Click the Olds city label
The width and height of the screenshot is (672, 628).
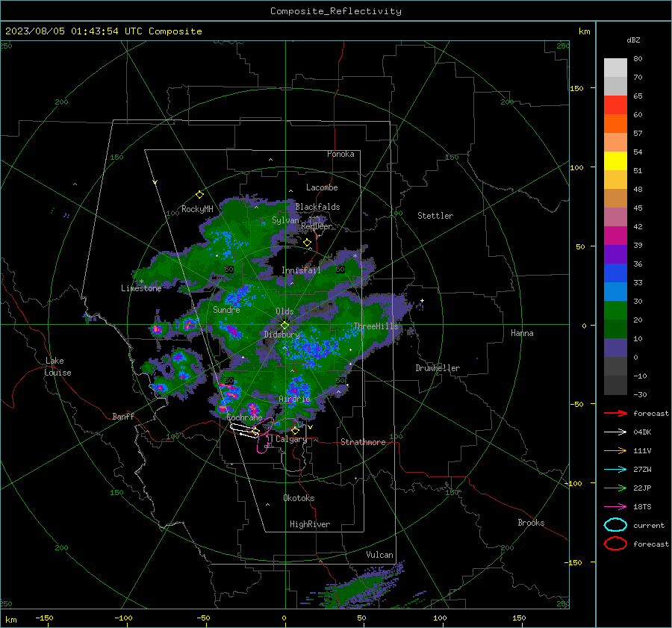pyautogui.click(x=284, y=311)
